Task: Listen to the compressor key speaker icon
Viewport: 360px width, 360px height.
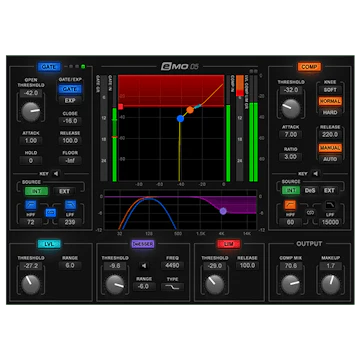Action: click(315, 173)
